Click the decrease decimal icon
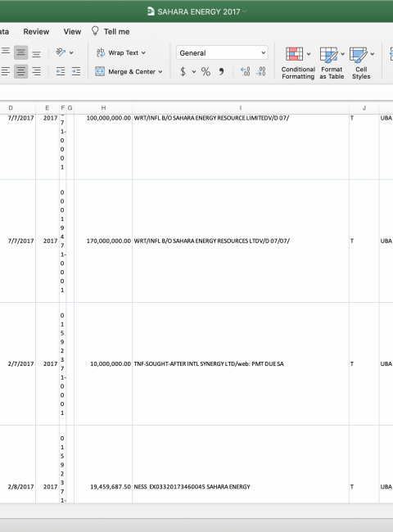This screenshot has width=393, height=532. pyautogui.click(x=260, y=71)
